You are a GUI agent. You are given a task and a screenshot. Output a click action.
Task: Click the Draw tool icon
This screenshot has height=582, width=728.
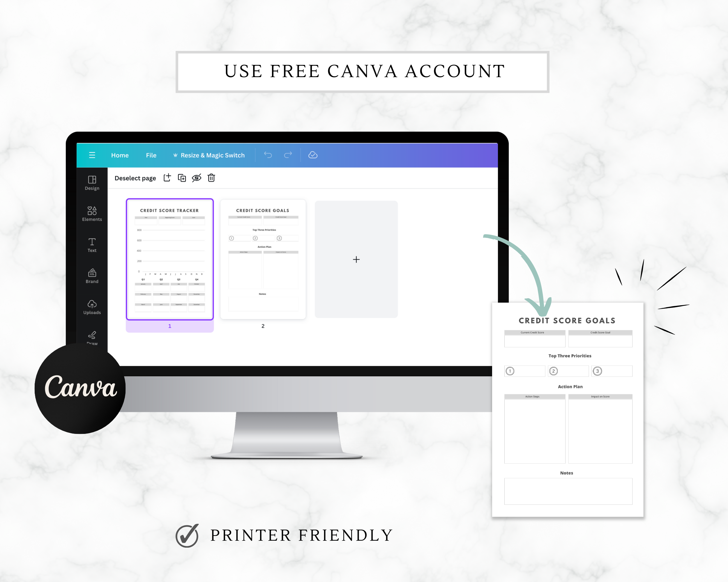click(x=92, y=333)
